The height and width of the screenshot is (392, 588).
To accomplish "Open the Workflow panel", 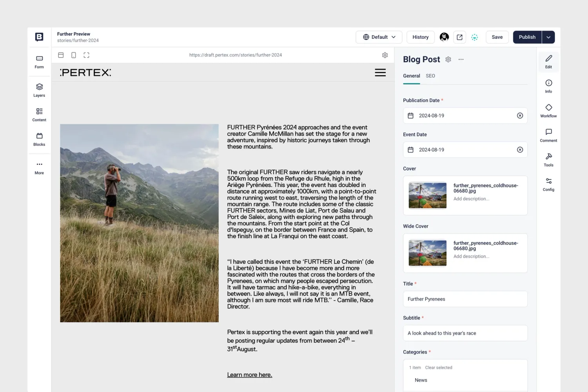I will (x=548, y=111).
